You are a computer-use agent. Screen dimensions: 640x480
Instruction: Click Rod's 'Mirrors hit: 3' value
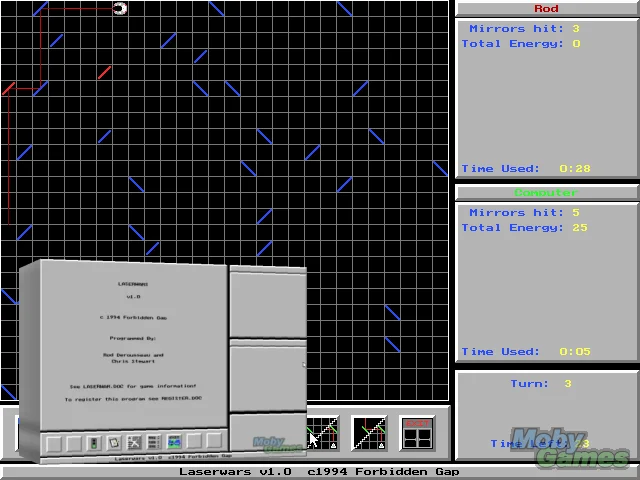[576, 29]
